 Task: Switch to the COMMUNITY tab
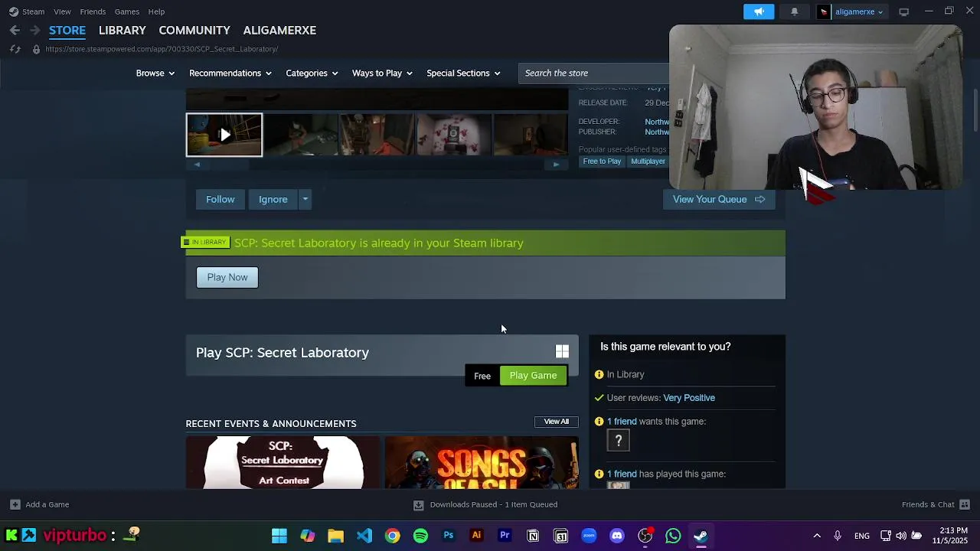click(194, 30)
